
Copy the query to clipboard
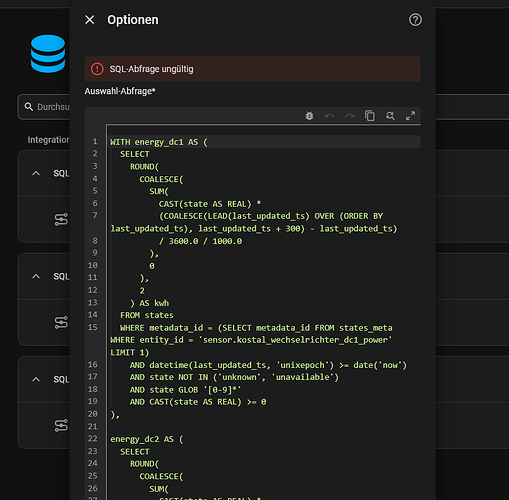370,116
